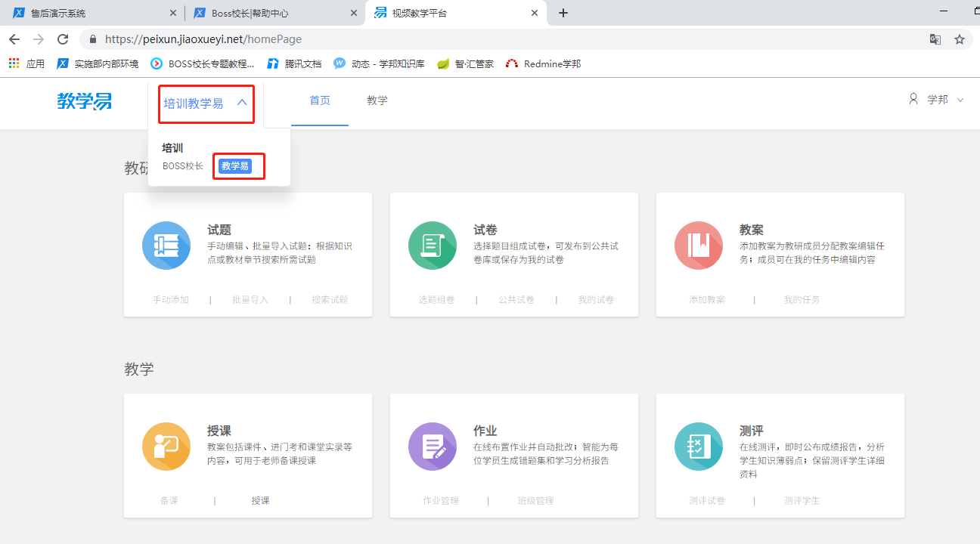Go forward with browser forward arrow
Image resolution: width=980 pixels, height=544 pixels.
39,39
